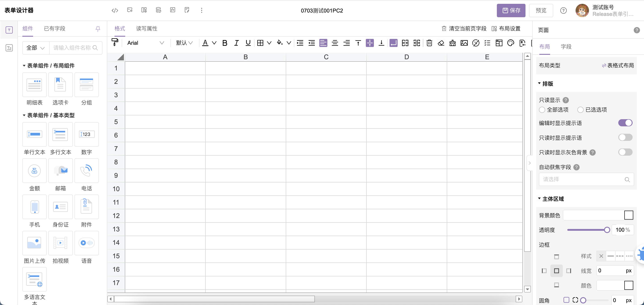Image resolution: width=644 pixels, height=305 pixels.
Task: Click the border 颜色 swatch
Action: click(x=629, y=285)
